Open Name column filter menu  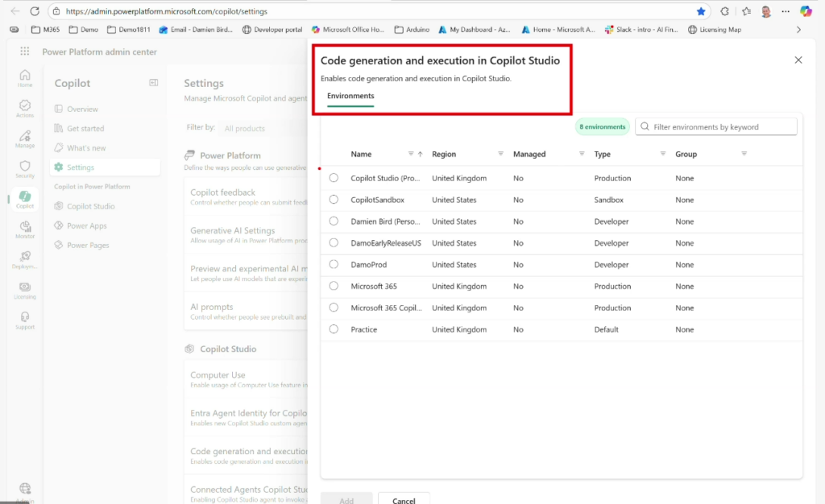pyautogui.click(x=411, y=154)
